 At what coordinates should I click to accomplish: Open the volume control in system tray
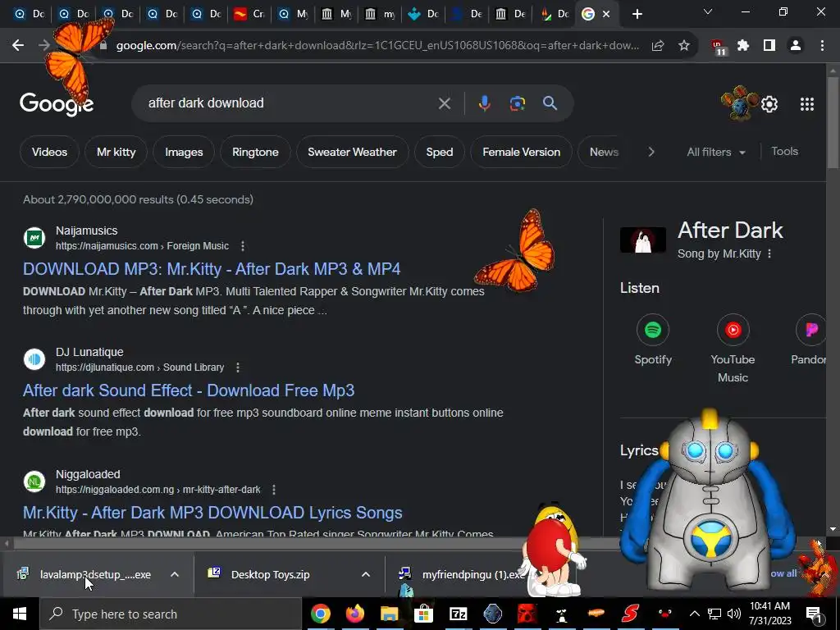coord(734,614)
